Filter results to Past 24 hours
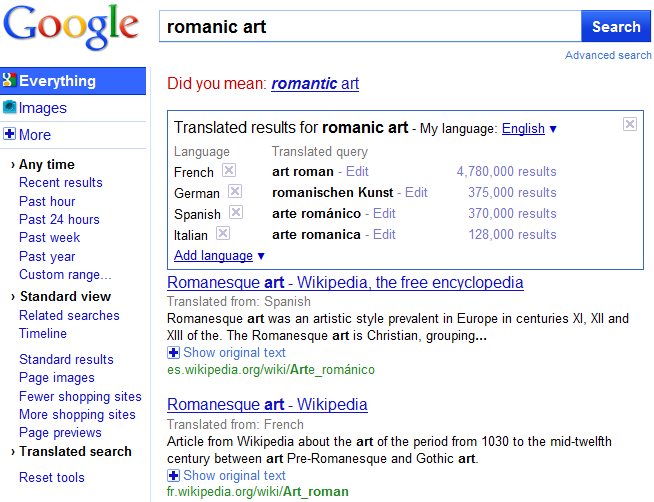Viewport: 654px width, 502px height. pyautogui.click(x=59, y=219)
